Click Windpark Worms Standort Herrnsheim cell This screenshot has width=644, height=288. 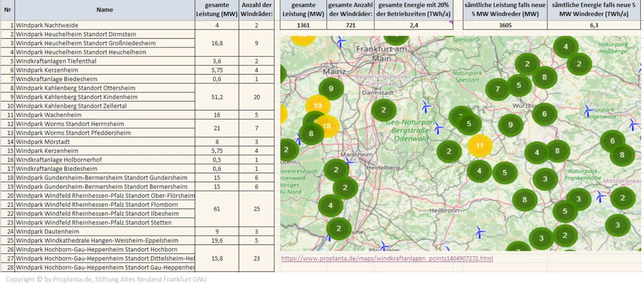(105, 124)
